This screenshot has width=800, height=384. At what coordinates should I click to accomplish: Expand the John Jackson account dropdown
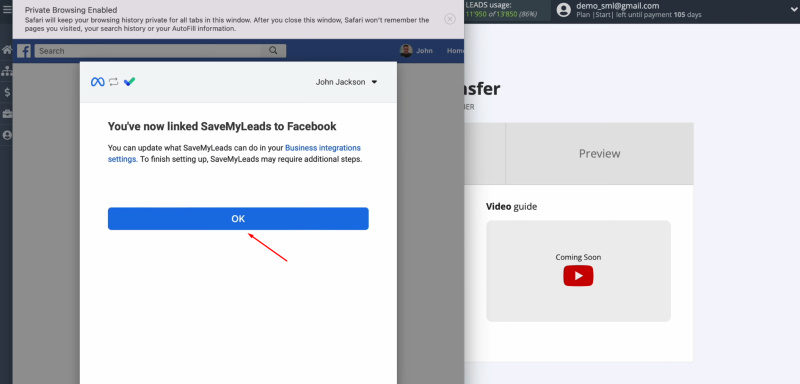tap(346, 82)
